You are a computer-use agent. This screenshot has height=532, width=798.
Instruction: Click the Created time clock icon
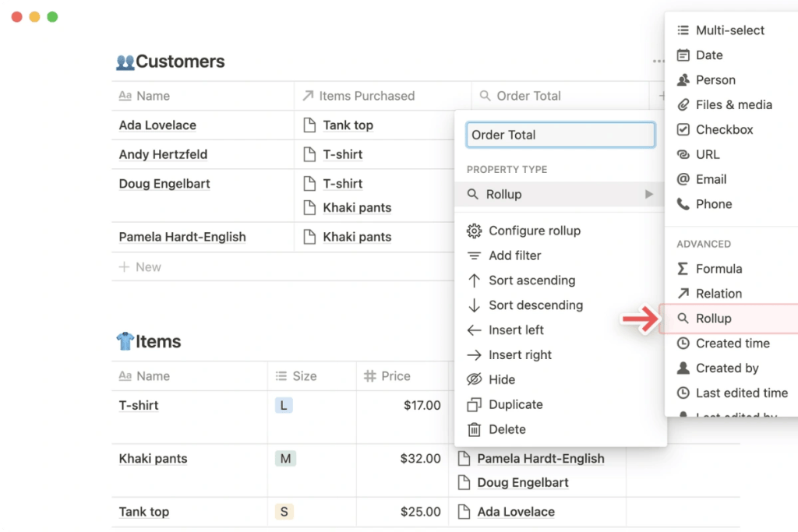point(683,344)
